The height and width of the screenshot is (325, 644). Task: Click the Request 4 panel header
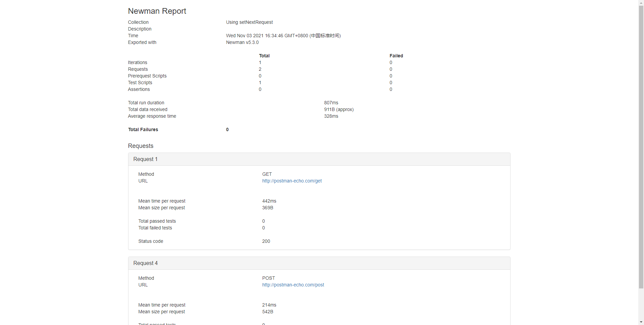[x=319, y=263]
